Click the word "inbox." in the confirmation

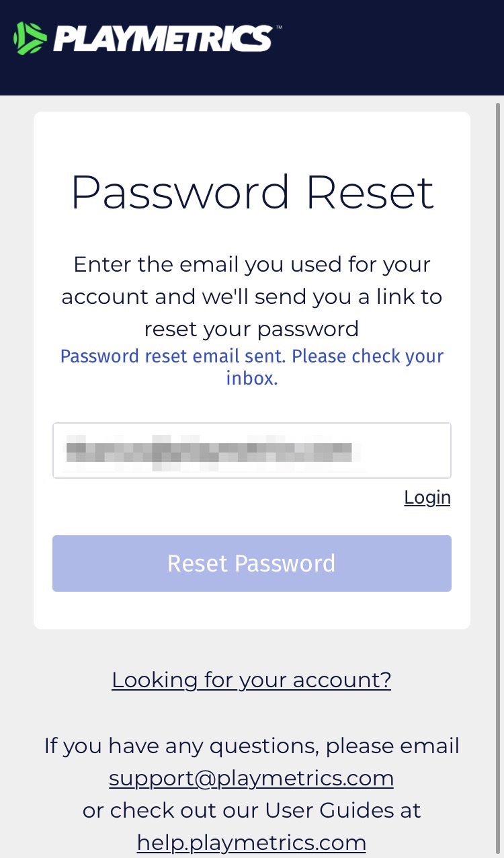(252, 378)
